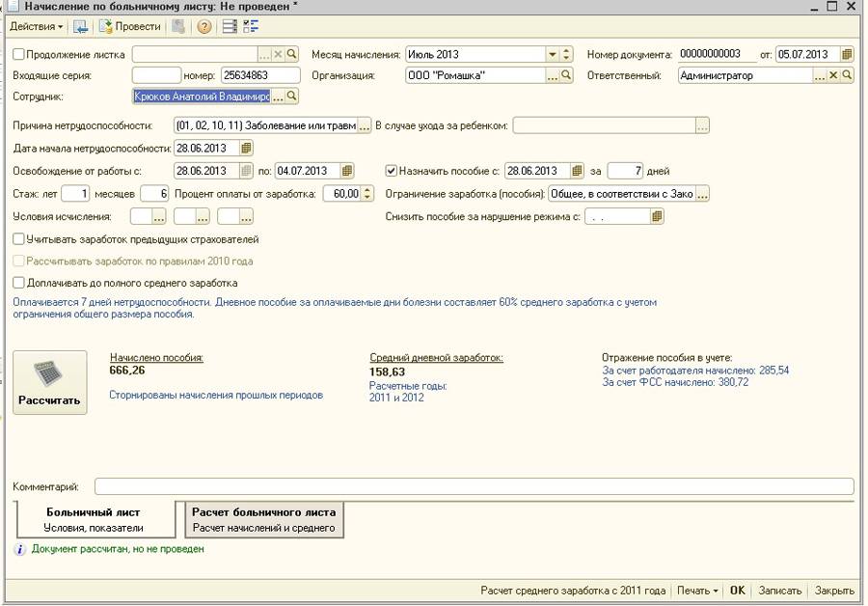The image size is (868, 606).
Task: Click the OK button
Action: [738, 591]
